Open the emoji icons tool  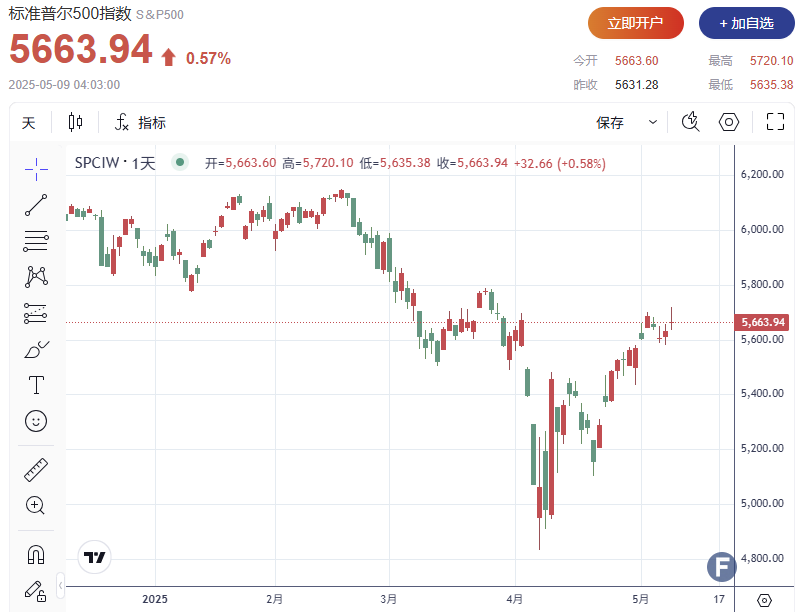click(x=36, y=421)
